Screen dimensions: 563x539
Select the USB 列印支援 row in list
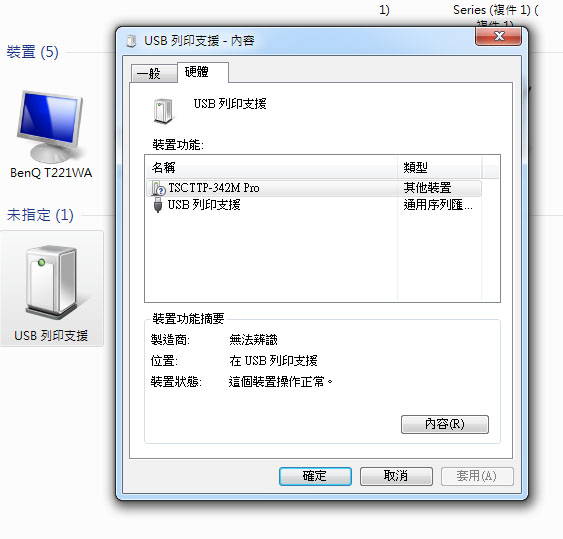click(313, 205)
